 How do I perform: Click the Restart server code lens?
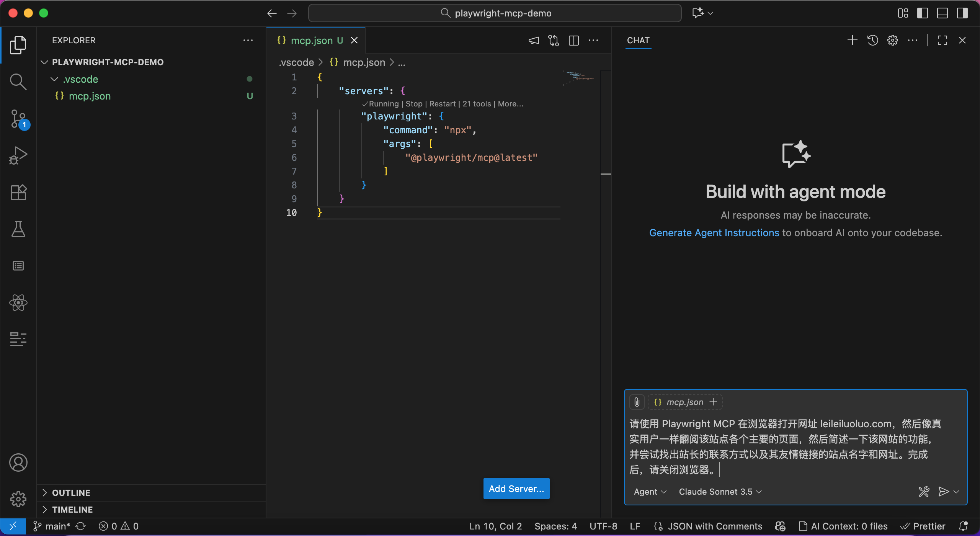[442, 104]
